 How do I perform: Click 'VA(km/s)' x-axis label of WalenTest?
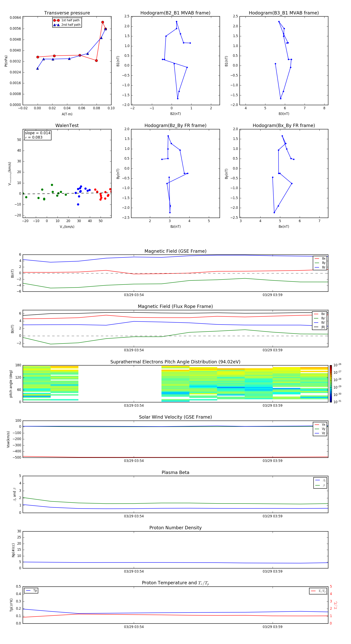pyautogui.click(x=67, y=227)
